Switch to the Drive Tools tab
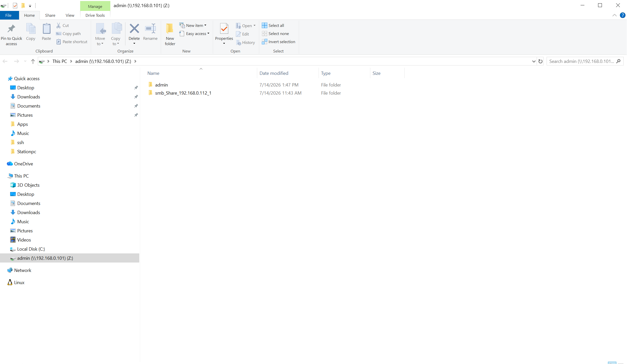Viewport: 627px width, 364px height. [x=95, y=15]
